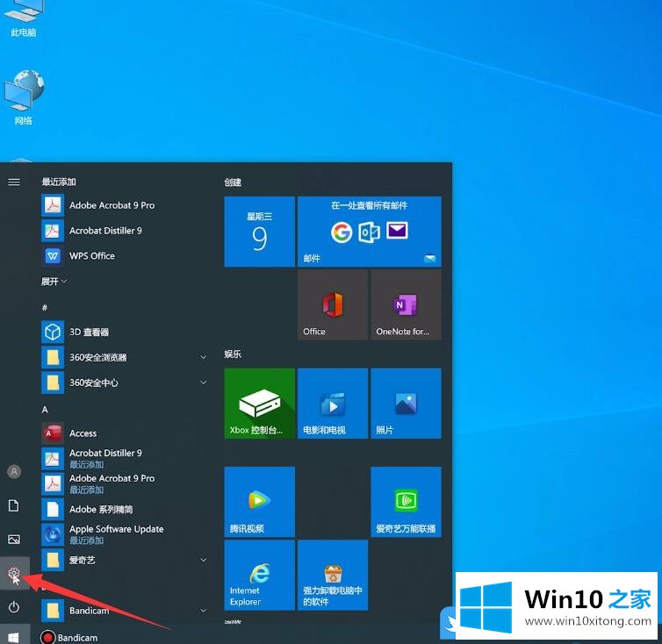Launch Bandicam app with red record icon
The height and width of the screenshot is (644, 662).
69,637
